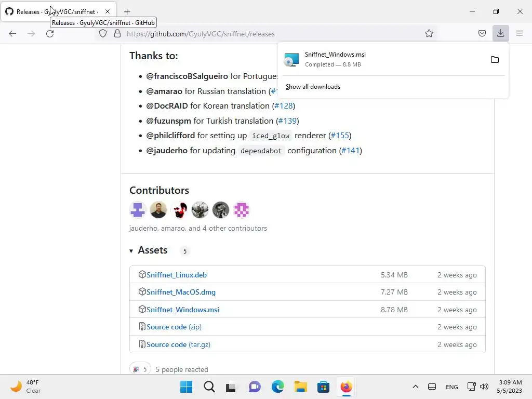Click the address bar URL
Image resolution: width=532 pixels, height=399 pixels.
[x=201, y=34]
